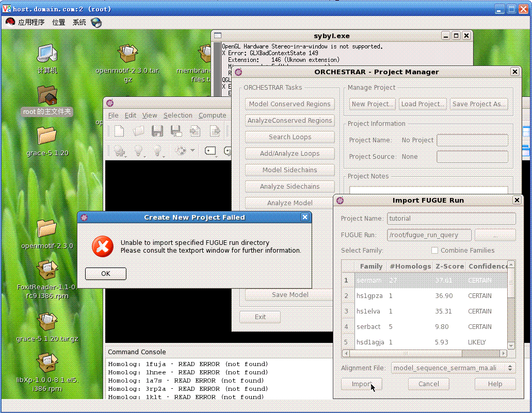Click the Save As floppy icon
The height and width of the screenshot is (413, 532).
click(176, 131)
